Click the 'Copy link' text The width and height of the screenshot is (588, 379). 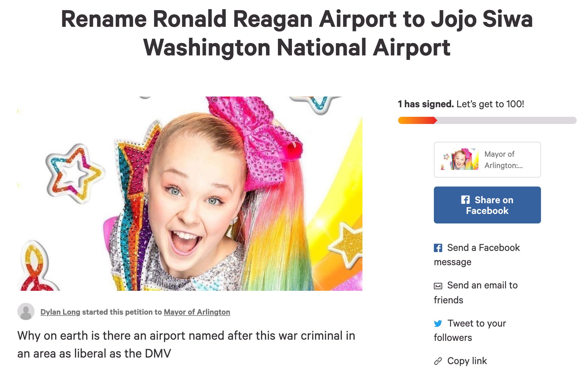click(x=467, y=361)
